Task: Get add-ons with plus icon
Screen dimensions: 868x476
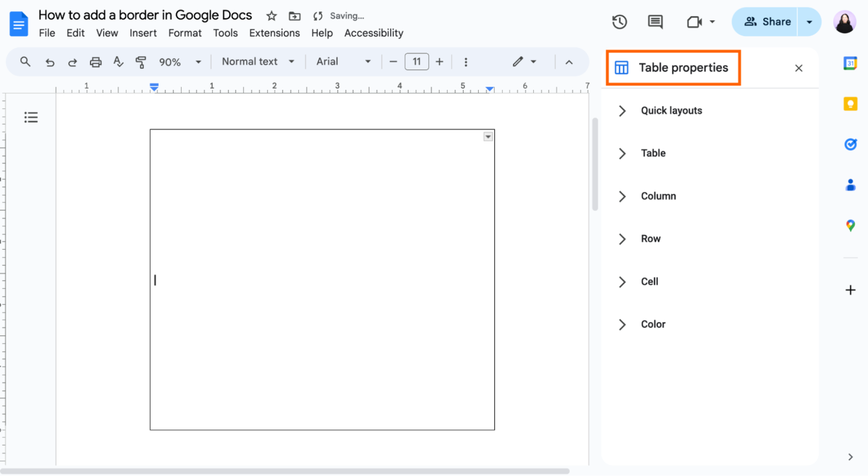Action: pyautogui.click(x=850, y=290)
